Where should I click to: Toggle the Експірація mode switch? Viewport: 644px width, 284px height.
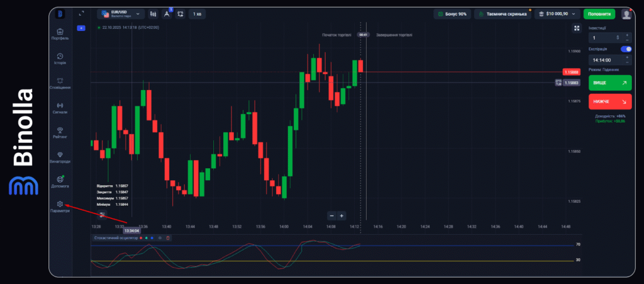tap(626, 48)
